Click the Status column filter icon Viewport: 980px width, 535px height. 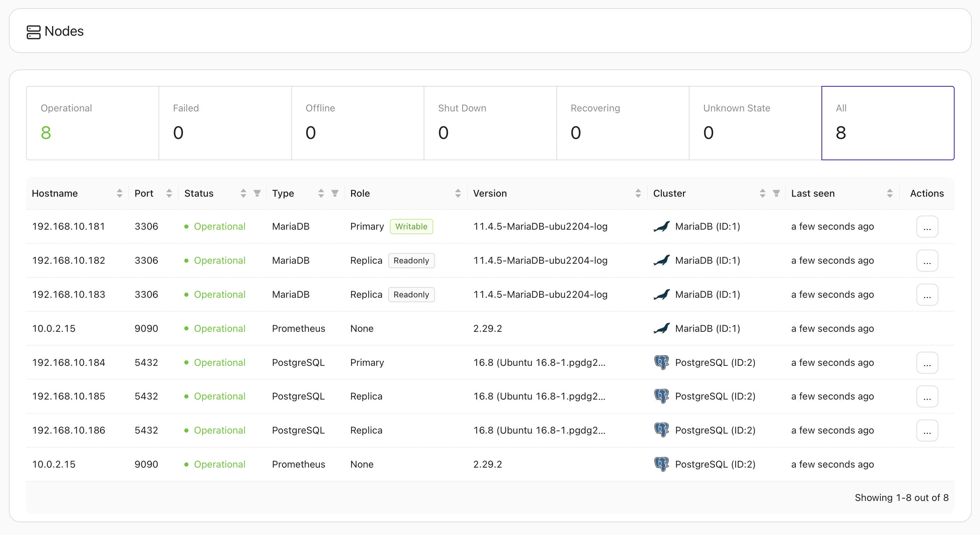(257, 193)
